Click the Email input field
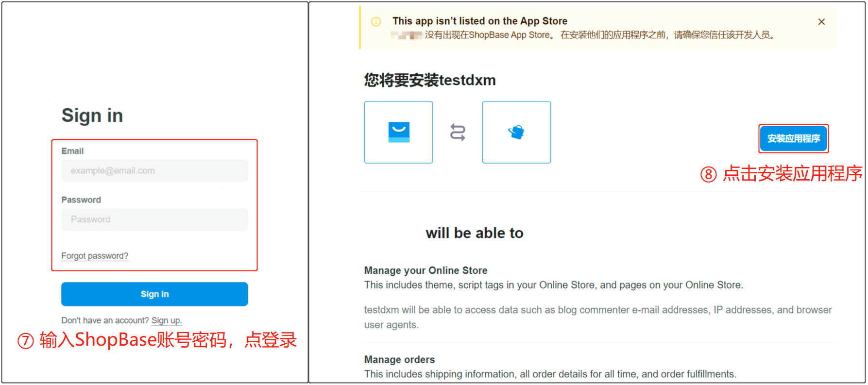The height and width of the screenshot is (385, 868). coord(154,171)
